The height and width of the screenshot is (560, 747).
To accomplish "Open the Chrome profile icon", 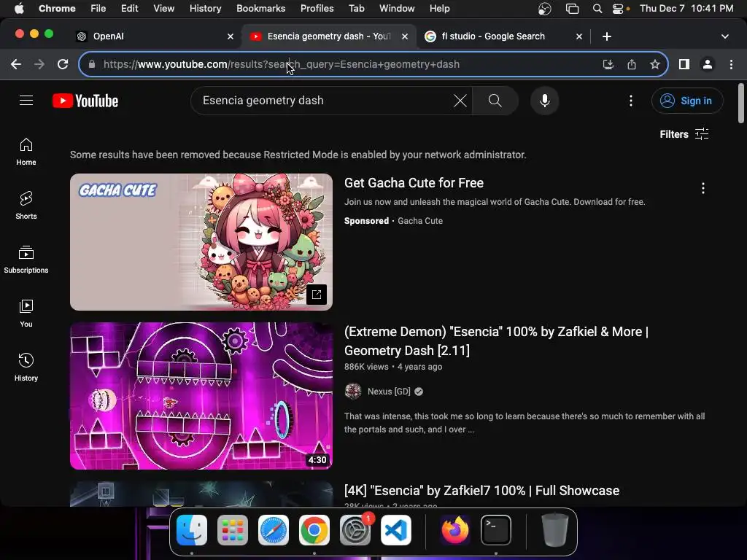I will [x=708, y=64].
